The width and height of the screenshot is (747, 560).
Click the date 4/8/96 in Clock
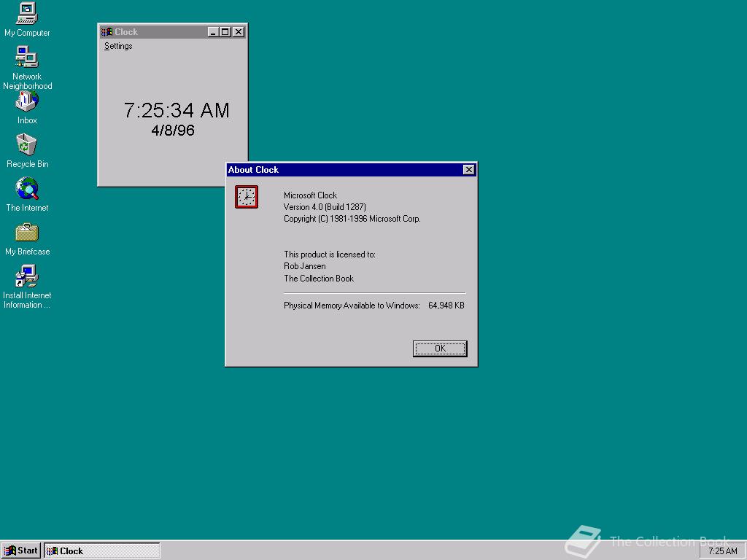coord(173,131)
